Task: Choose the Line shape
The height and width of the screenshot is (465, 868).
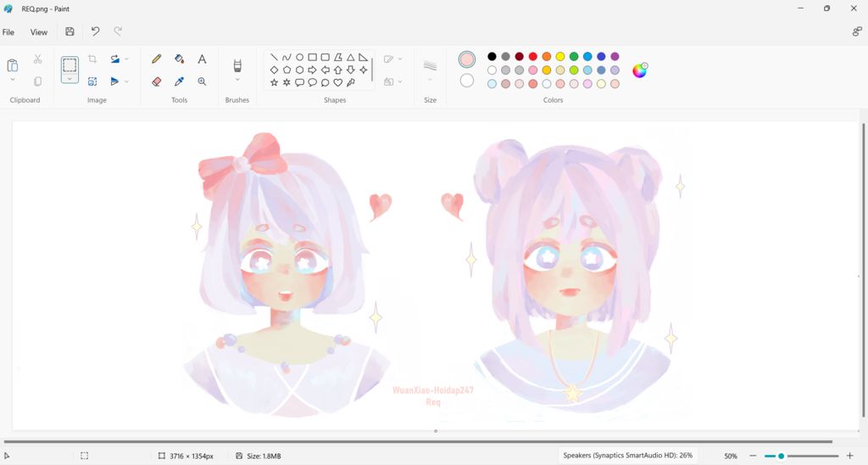Action: (274, 57)
